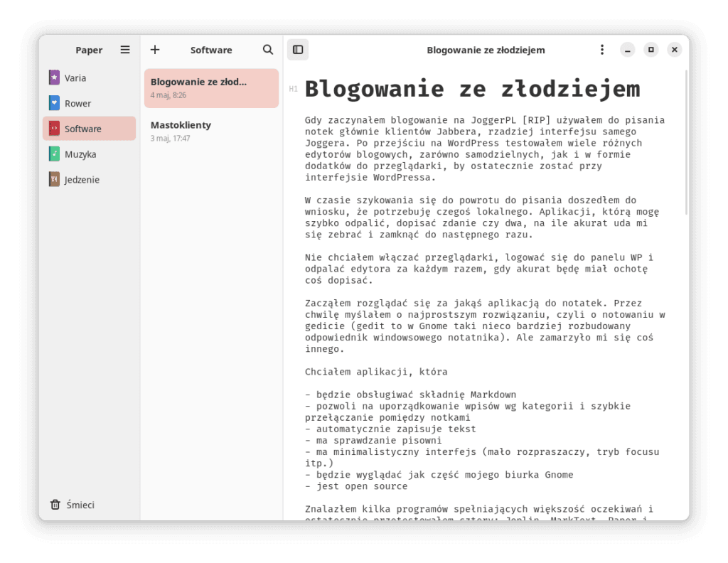Click the purple Varia notebook icon
The height and width of the screenshot is (563, 728).
click(x=54, y=77)
